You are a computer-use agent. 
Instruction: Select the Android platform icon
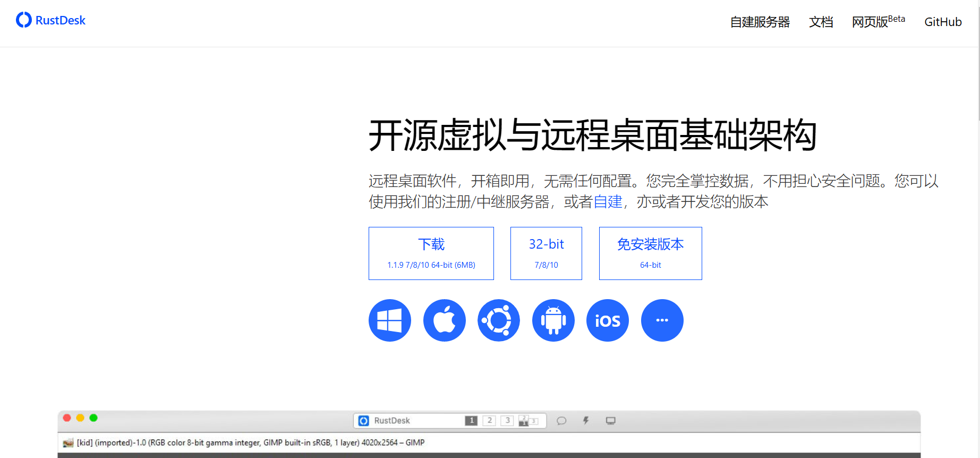tap(553, 320)
